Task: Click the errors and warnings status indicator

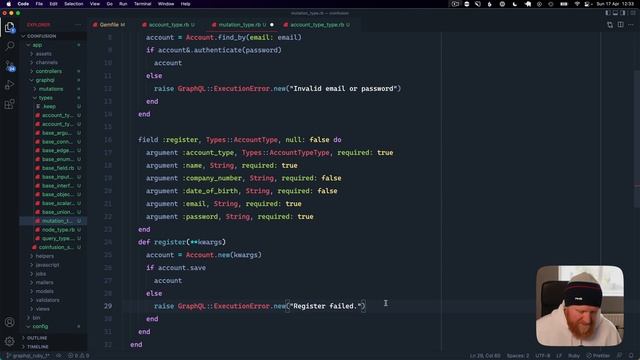Action: pos(78,356)
